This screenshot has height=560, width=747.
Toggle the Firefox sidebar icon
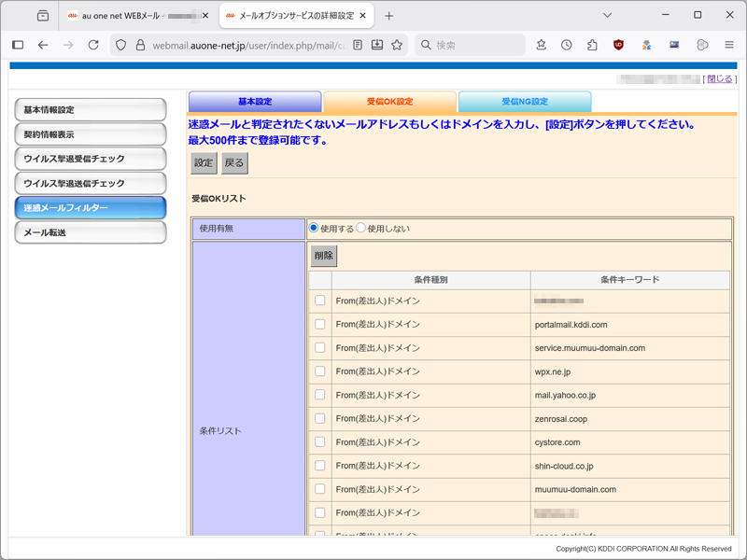click(x=18, y=45)
